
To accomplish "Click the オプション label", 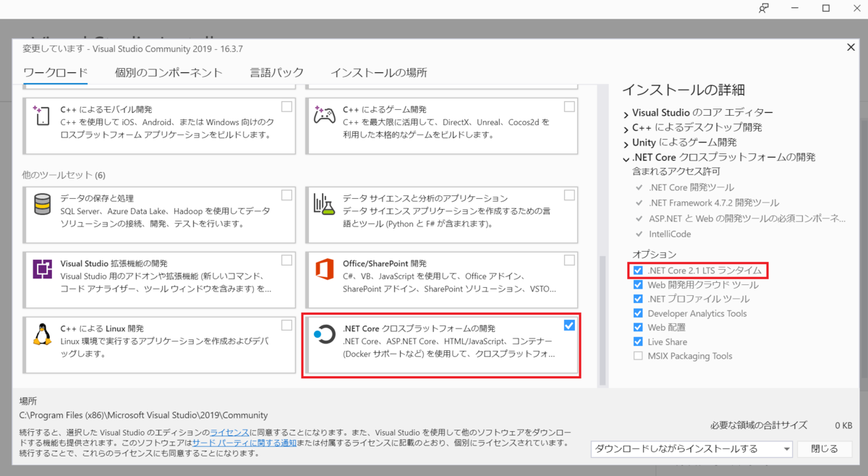I will click(655, 255).
